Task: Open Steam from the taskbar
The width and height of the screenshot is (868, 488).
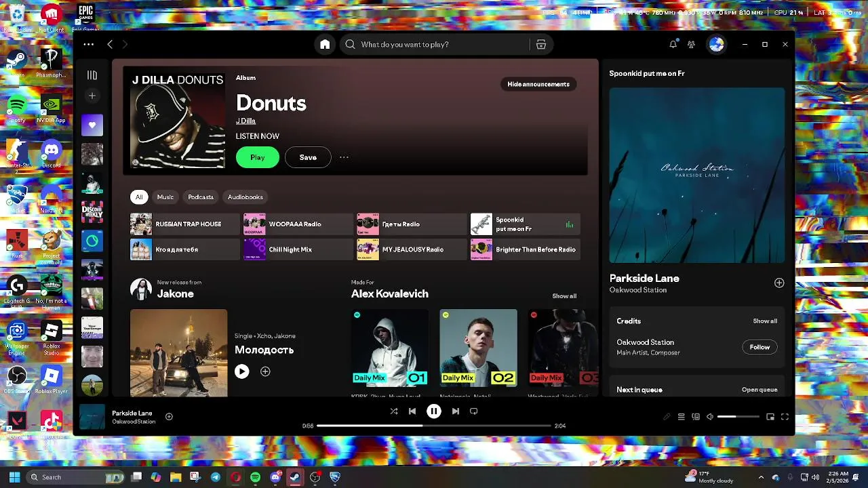Action: (x=295, y=477)
